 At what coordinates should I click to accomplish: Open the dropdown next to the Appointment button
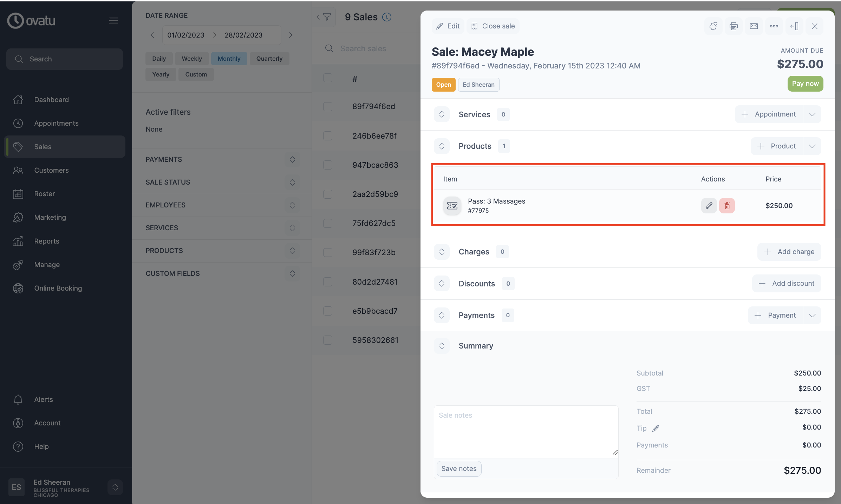(x=812, y=114)
